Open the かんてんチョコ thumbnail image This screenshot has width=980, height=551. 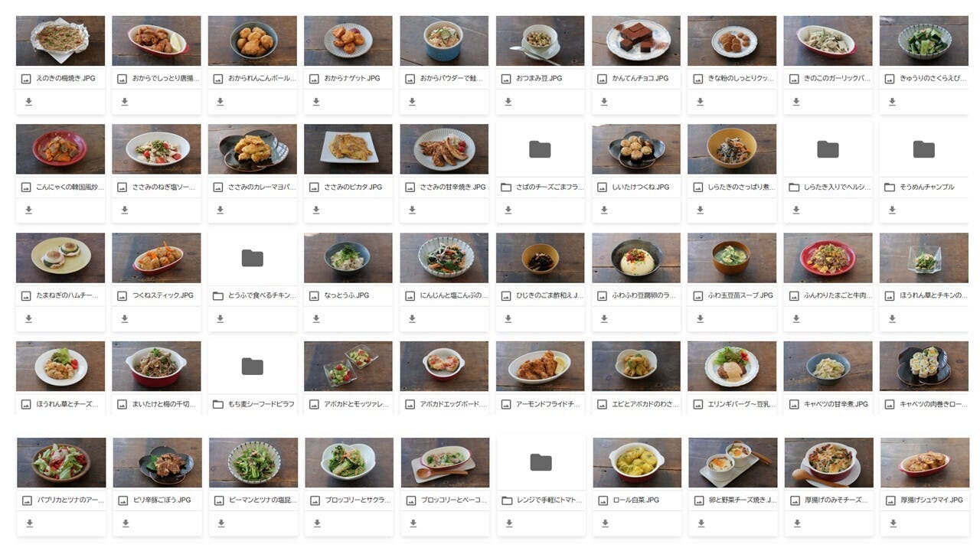(636, 41)
